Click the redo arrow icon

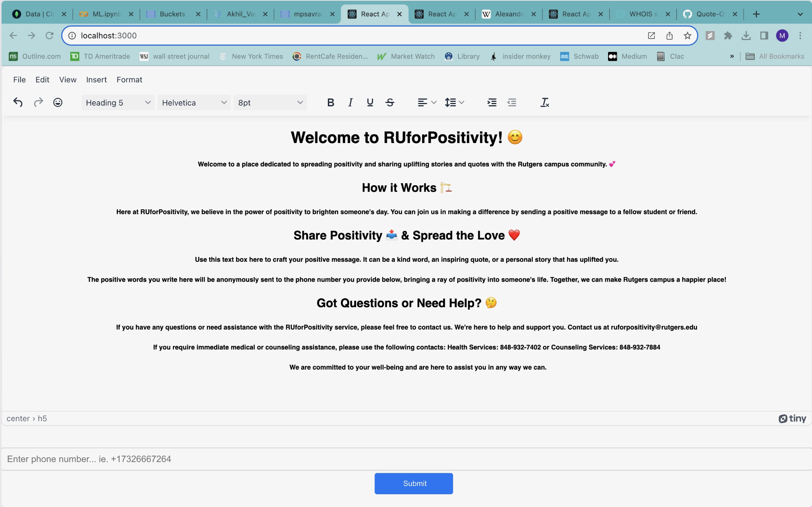[x=38, y=102]
